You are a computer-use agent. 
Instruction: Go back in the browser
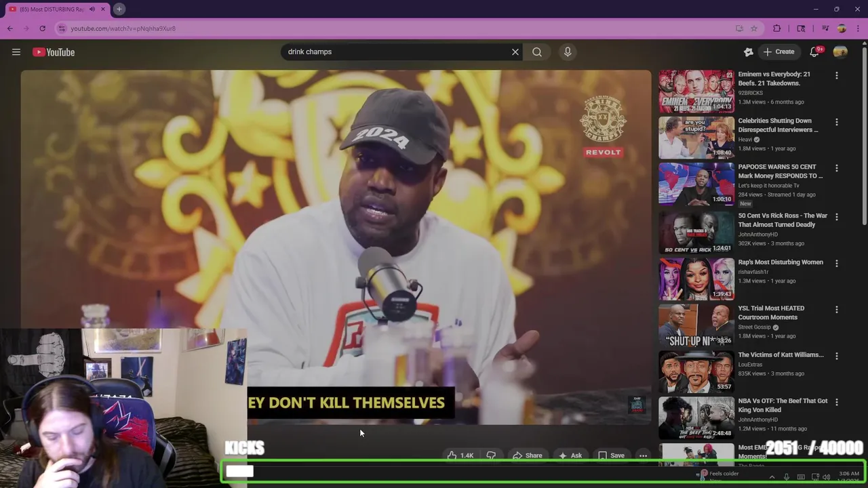[10, 28]
